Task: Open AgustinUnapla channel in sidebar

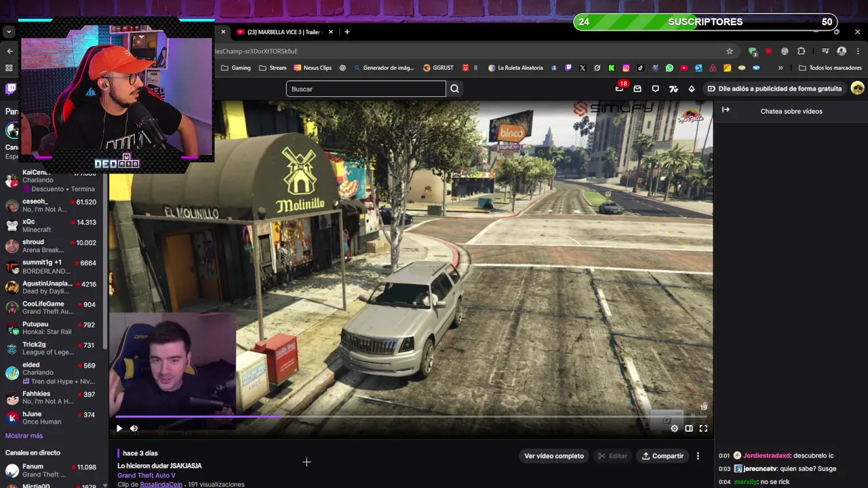Action: pyautogui.click(x=53, y=287)
